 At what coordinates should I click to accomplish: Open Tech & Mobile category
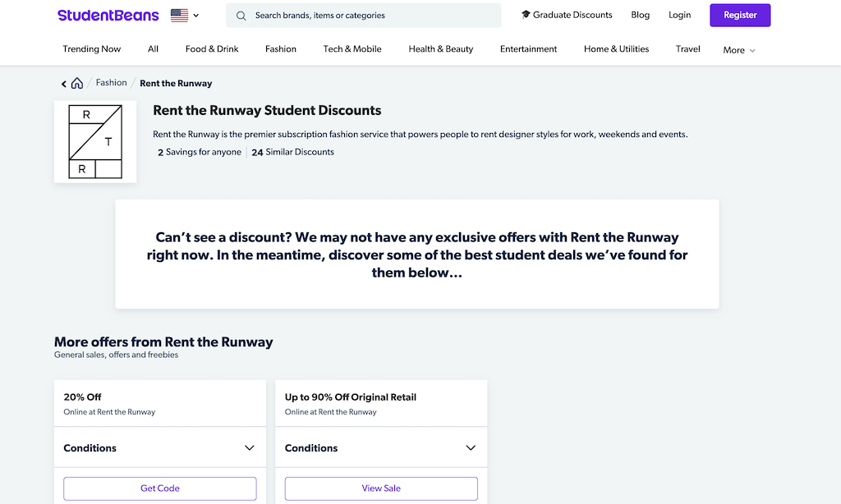pos(352,48)
